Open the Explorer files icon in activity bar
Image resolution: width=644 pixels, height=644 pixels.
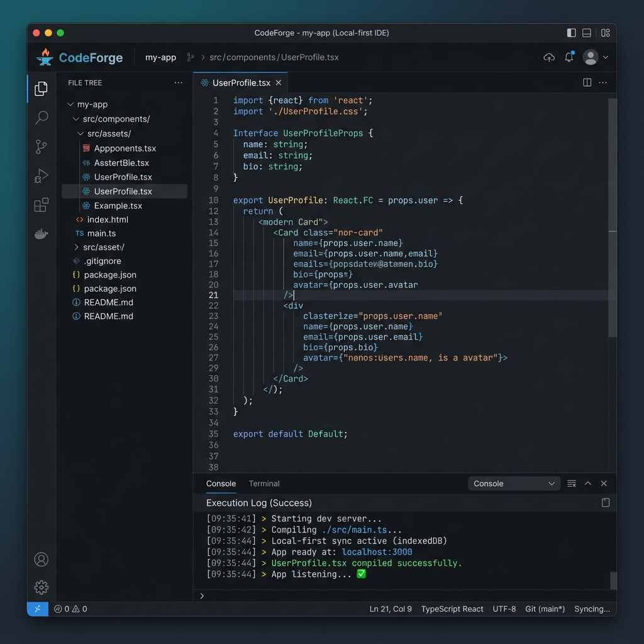[41, 89]
